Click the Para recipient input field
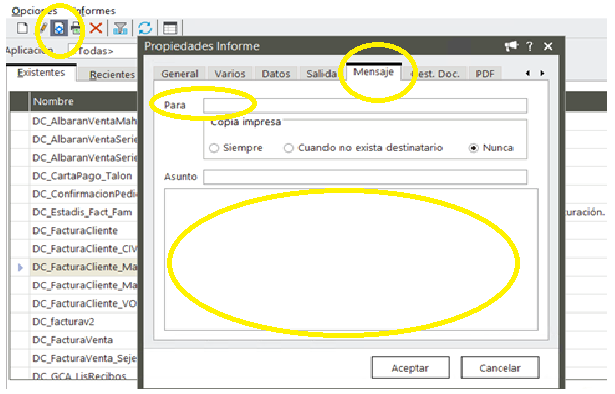This screenshot has width=615, height=394. pos(365,106)
